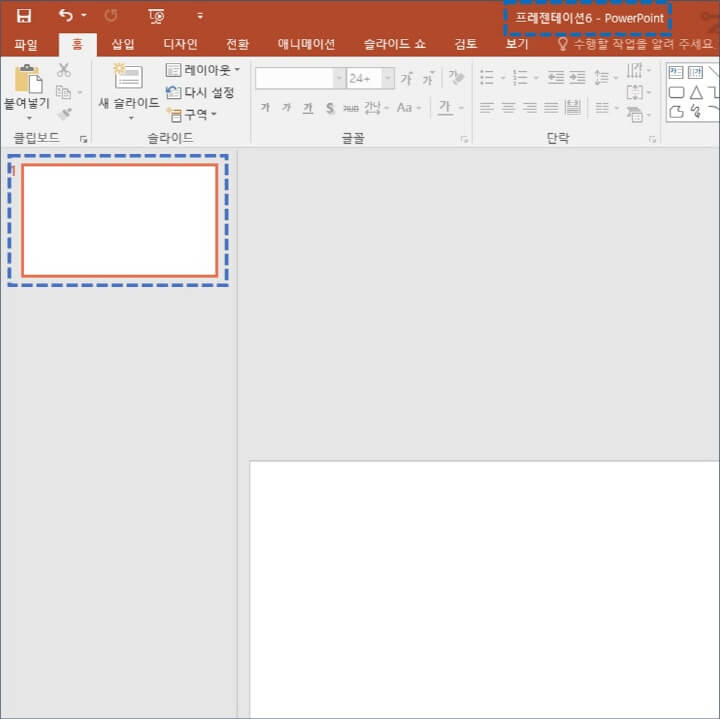Toggle italic formatting

point(287,107)
